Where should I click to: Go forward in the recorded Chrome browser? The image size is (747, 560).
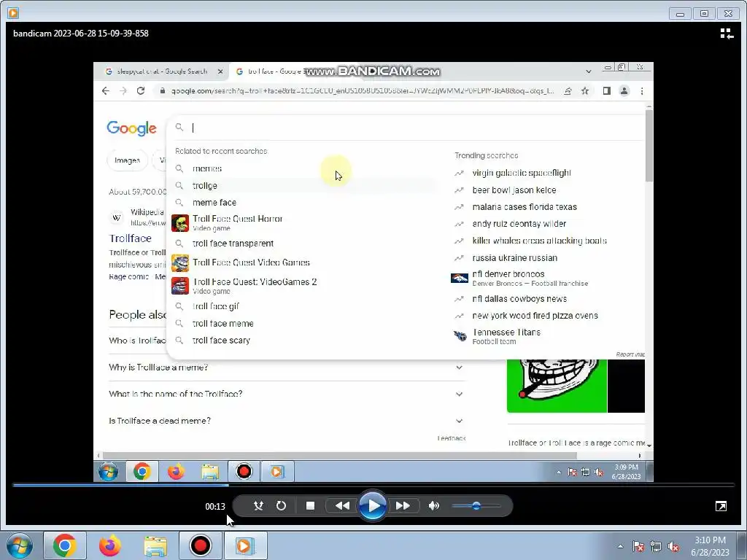[123, 91]
